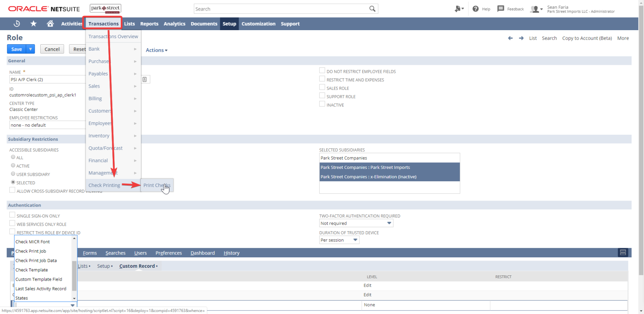Open the Transactions menu
The image size is (644, 314).
103,24
